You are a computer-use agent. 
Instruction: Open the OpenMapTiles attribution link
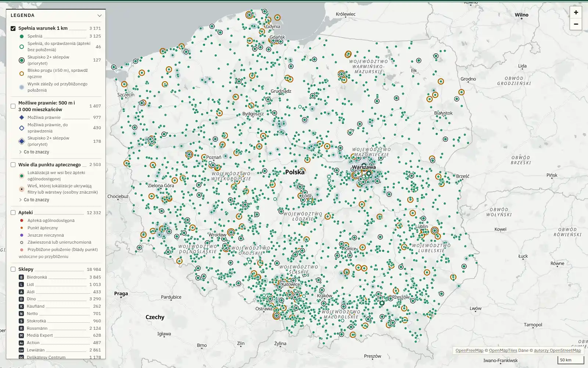click(x=503, y=350)
